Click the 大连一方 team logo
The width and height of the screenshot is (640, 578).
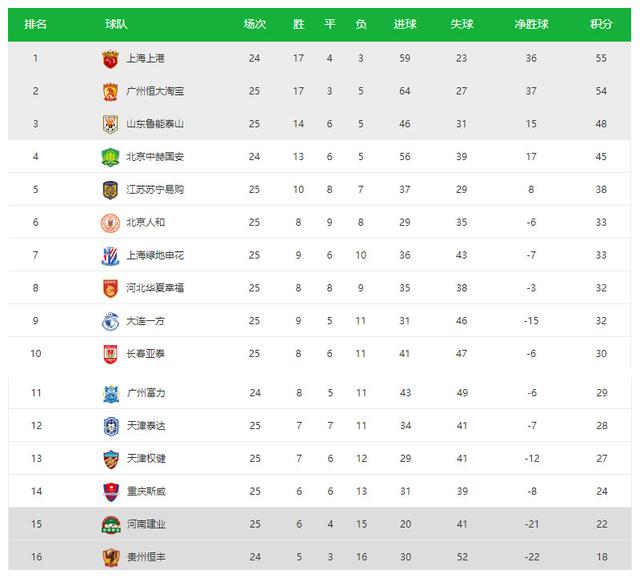(x=110, y=321)
